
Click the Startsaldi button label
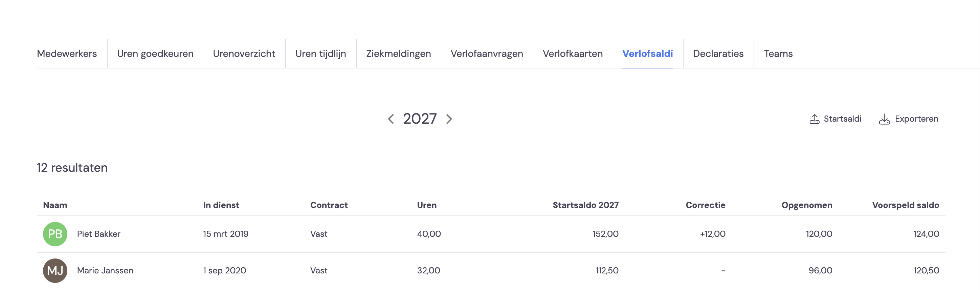click(x=842, y=119)
